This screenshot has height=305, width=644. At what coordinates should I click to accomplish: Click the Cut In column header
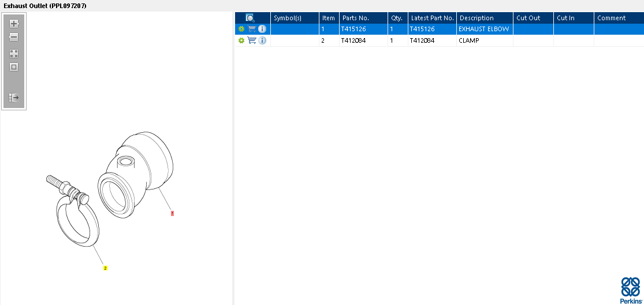(574, 18)
